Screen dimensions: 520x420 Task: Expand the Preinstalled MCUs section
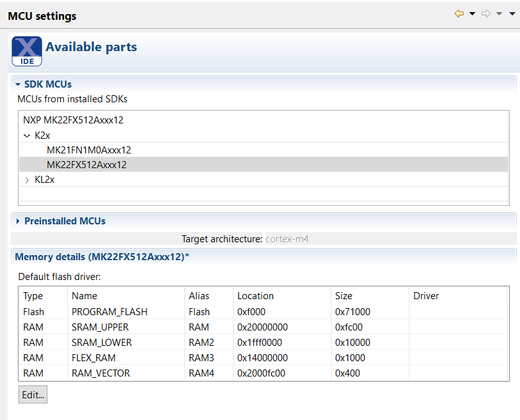18,221
